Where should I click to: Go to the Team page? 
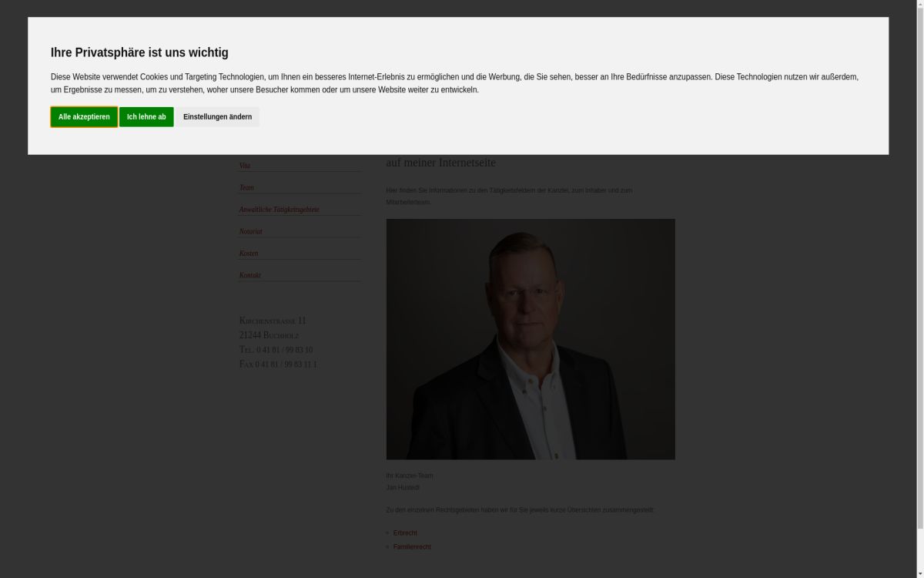click(x=246, y=187)
